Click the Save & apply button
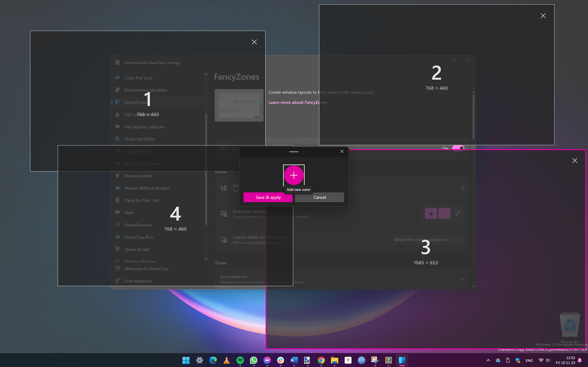588x367 pixels. [267, 197]
